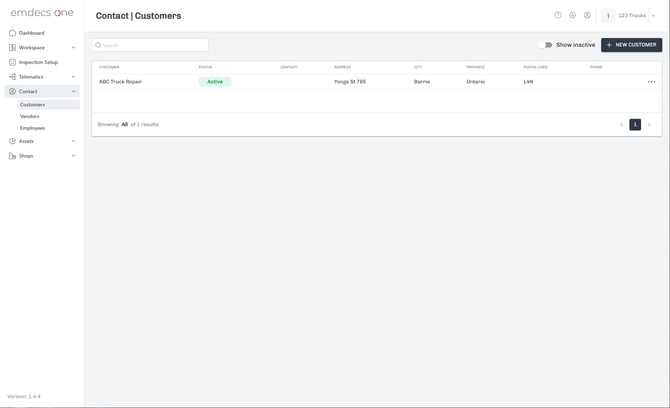Click the Workspace layout icon
Screen dimensions: 670x408
[x=12, y=47]
